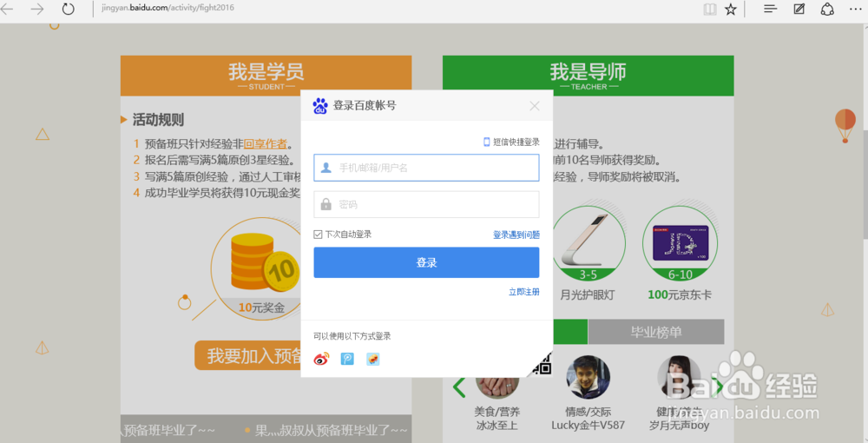The image size is (868, 443).
Task: Click the page vertical scrollbar thumb
Action: [x=865, y=186]
